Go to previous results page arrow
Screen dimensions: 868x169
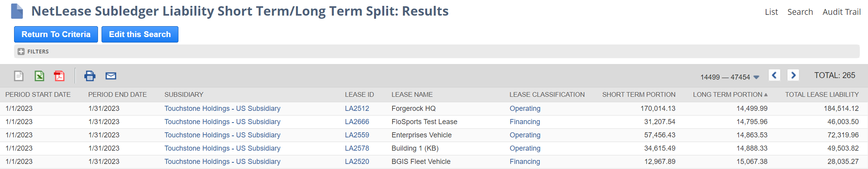coord(774,75)
